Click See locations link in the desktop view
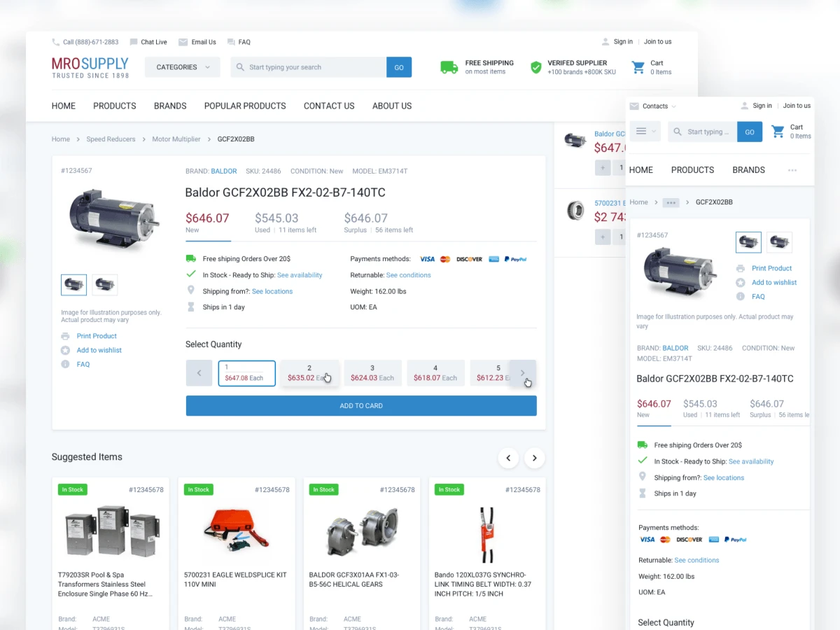The image size is (840, 630). point(272,291)
